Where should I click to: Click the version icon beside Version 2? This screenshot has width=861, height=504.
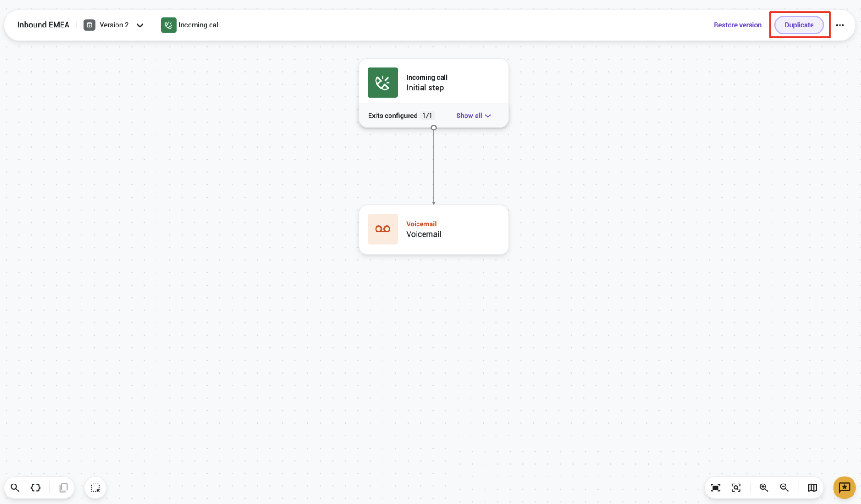(89, 25)
